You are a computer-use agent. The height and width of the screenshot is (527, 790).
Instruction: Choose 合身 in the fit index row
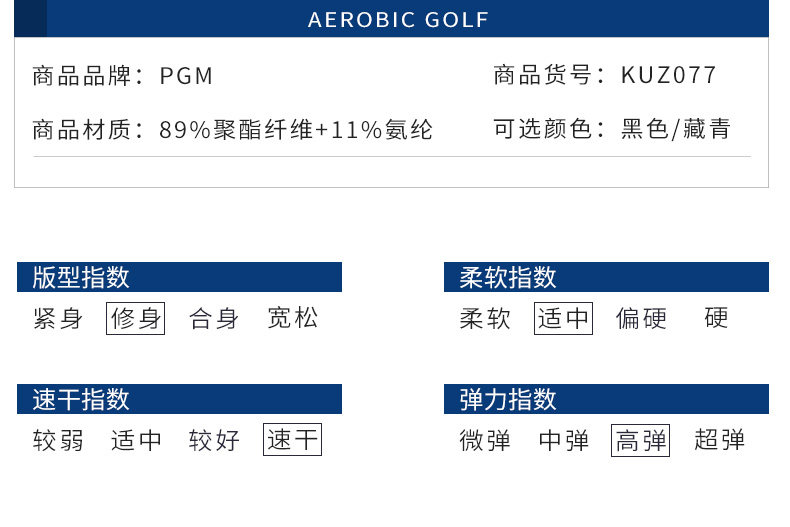coord(214,319)
